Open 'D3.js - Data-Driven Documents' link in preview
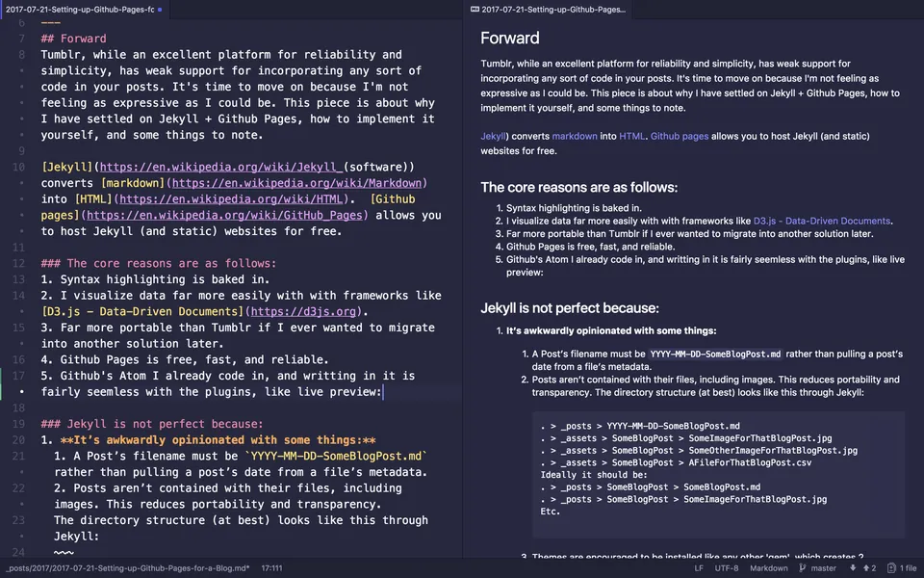 pos(821,221)
